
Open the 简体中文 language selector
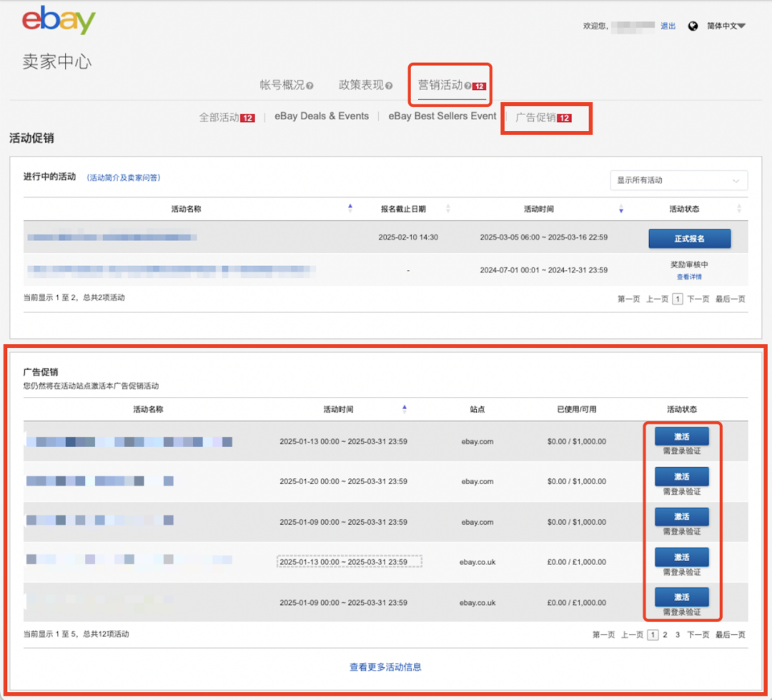(727, 26)
